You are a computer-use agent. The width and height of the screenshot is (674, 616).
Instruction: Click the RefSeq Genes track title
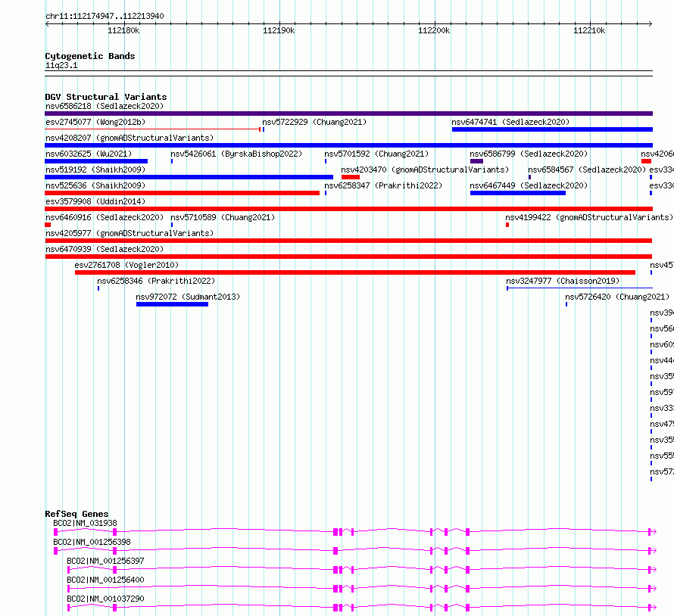[76, 514]
